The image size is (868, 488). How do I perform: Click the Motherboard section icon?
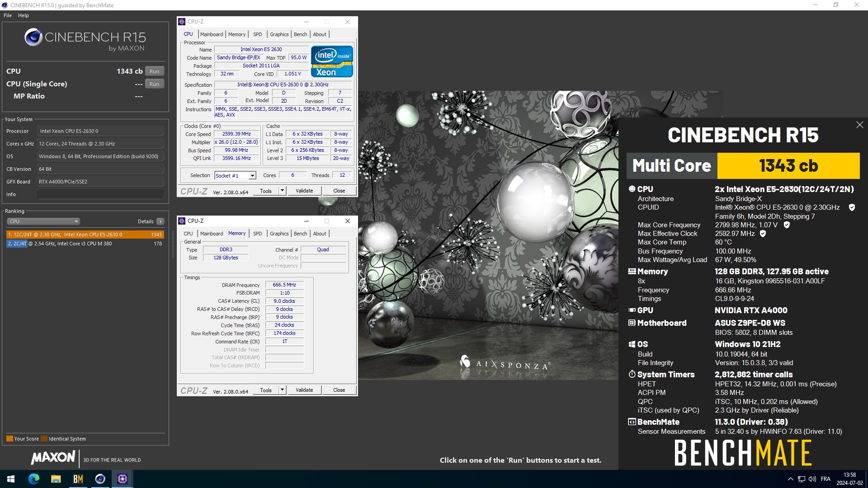click(632, 323)
